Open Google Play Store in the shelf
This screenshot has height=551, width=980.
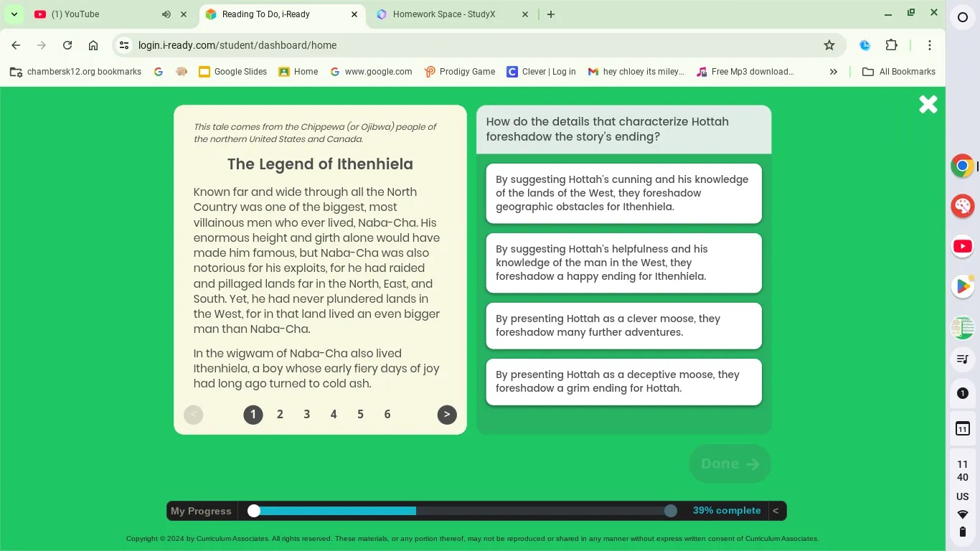[962, 286]
